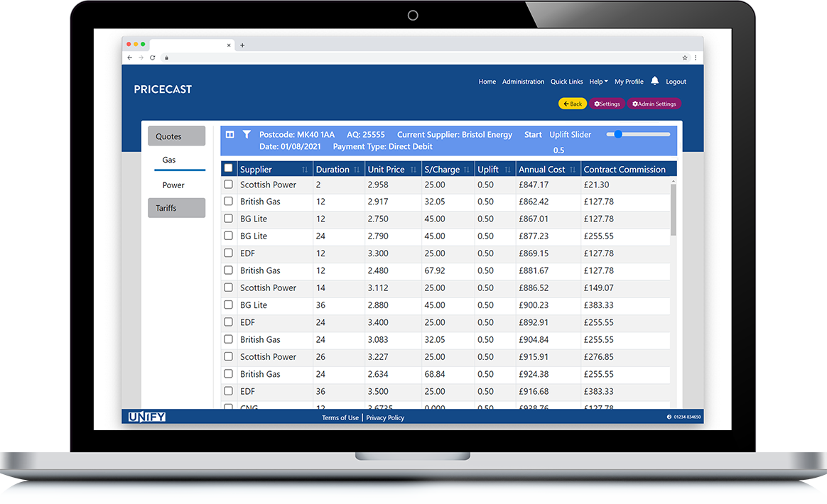Viewport: 827px width, 504px height.
Task: Expand the Help dropdown menu
Action: 599,82
